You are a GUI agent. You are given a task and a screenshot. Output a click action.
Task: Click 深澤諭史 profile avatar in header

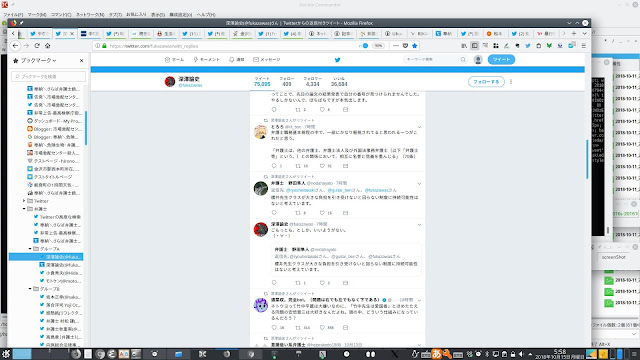170,82
